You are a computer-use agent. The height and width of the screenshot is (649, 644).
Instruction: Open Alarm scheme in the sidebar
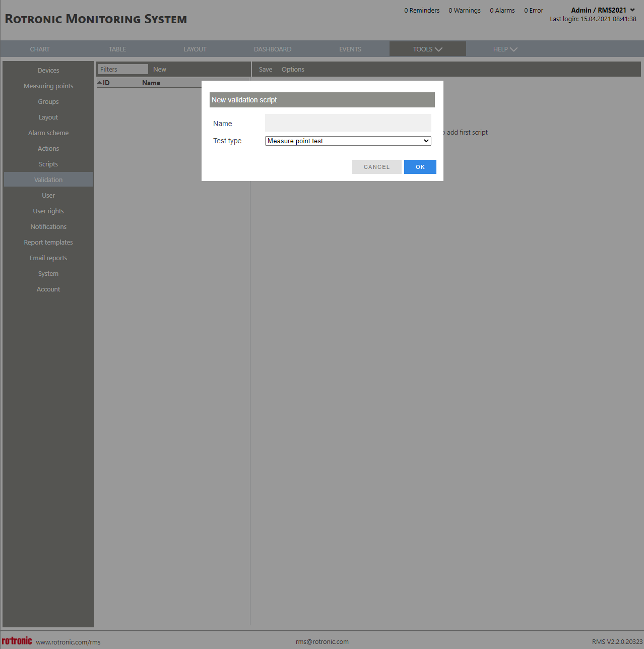pyautogui.click(x=48, y=133)
